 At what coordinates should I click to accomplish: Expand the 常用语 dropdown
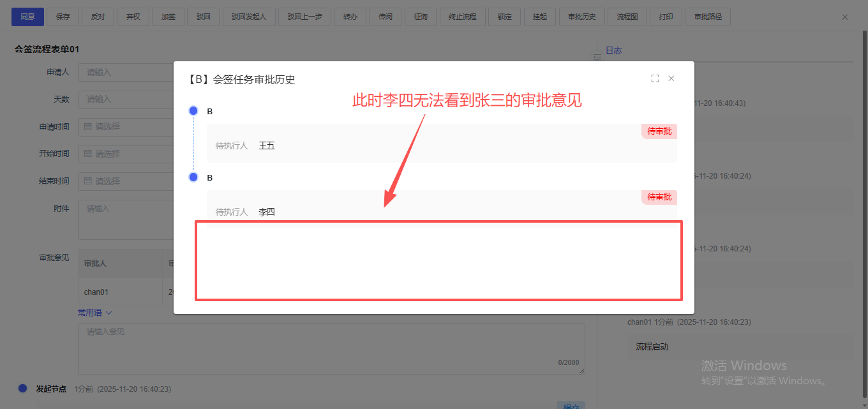[x=94, y=313]
